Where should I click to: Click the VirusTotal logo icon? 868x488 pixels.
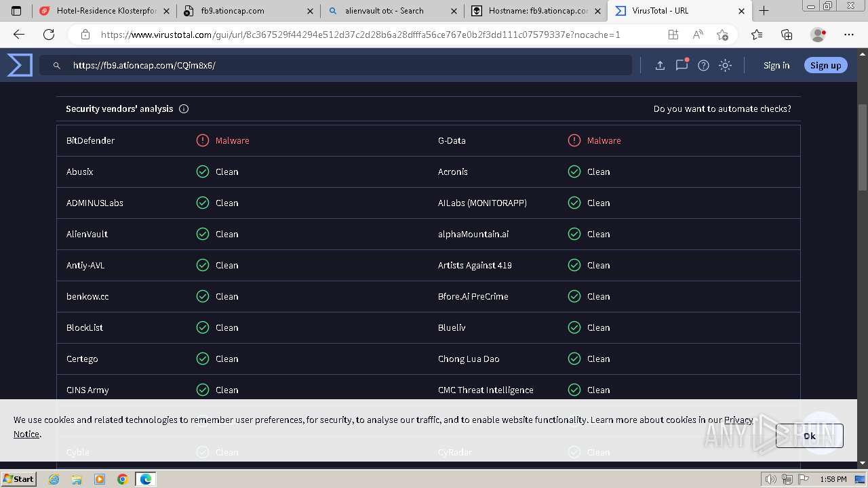20,65
